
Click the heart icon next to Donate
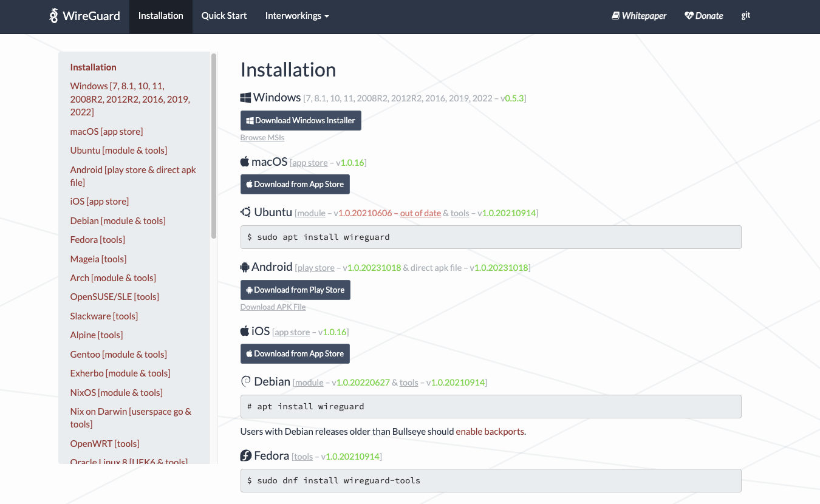[x=689, y=16]
